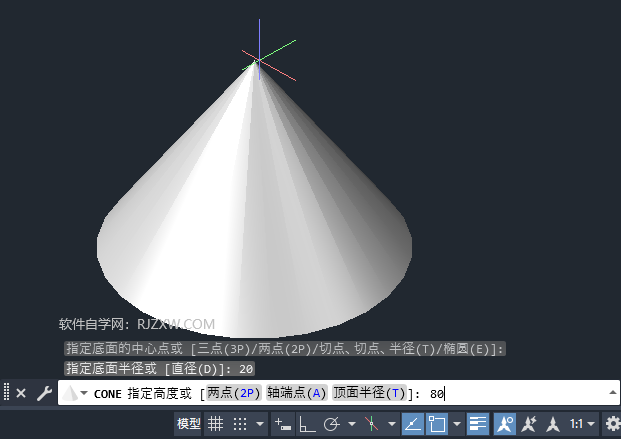The width and height of the screenshot is (621, 439).
Task: Open the isometric drafting plane dropdown arrow
Action: point(392,424)
